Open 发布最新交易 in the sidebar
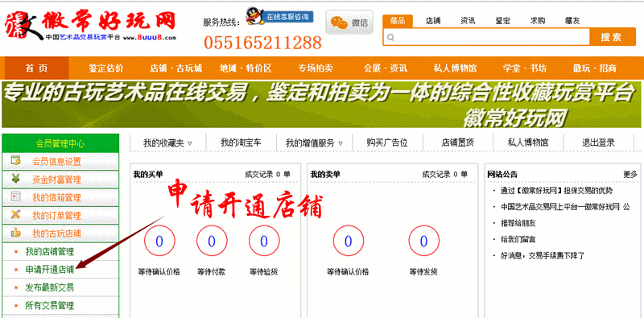The image size is (644, 318). point(49,287)
